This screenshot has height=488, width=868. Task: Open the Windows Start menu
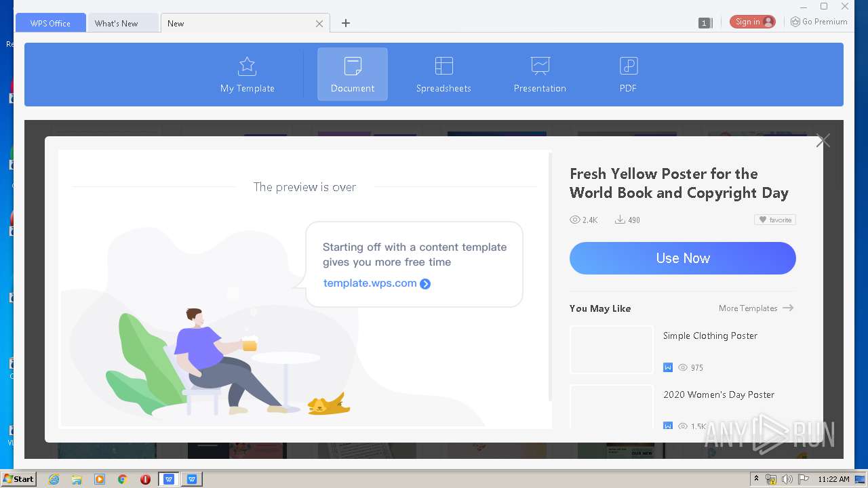(18, 479)
